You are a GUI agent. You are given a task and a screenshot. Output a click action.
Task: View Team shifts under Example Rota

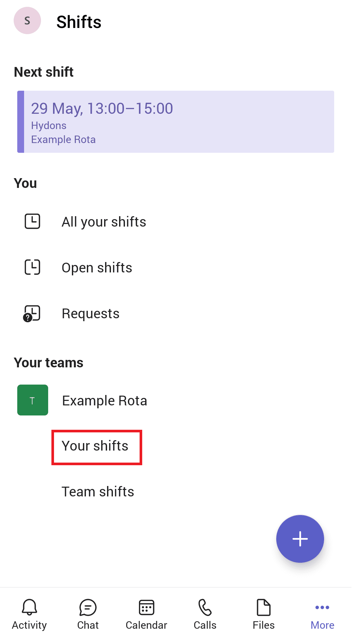click(98, 492)
